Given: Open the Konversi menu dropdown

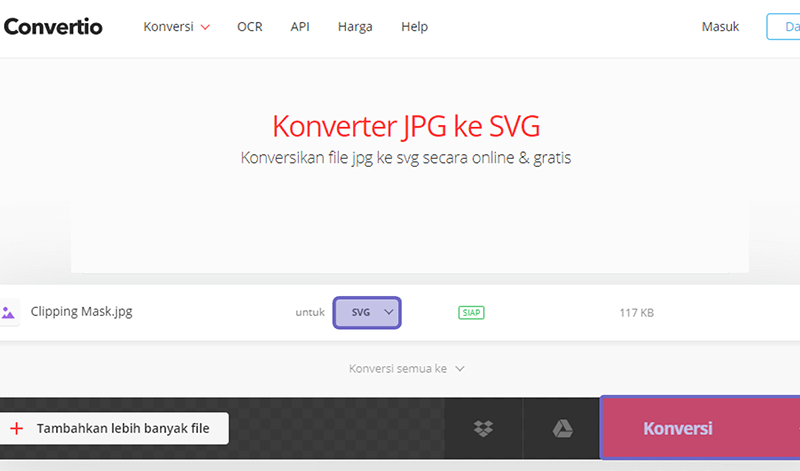Looking at the screenshot, I should point(177,27).
